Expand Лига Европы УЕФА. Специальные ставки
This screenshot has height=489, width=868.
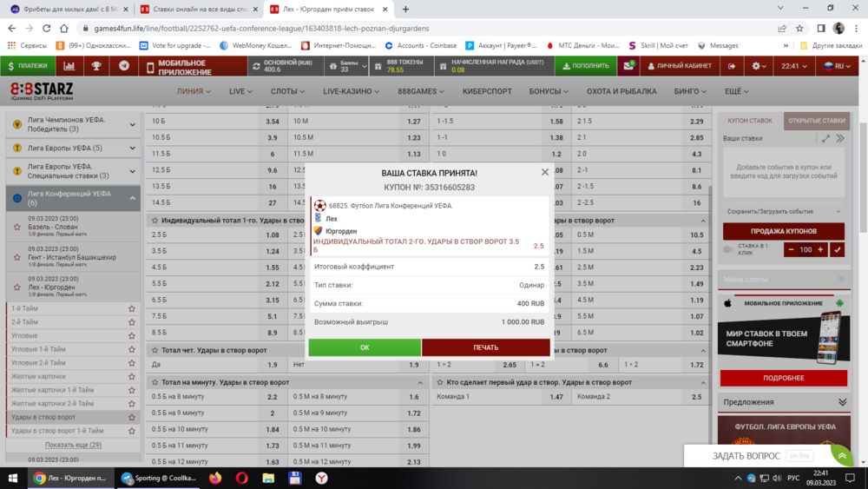(132, 171)
